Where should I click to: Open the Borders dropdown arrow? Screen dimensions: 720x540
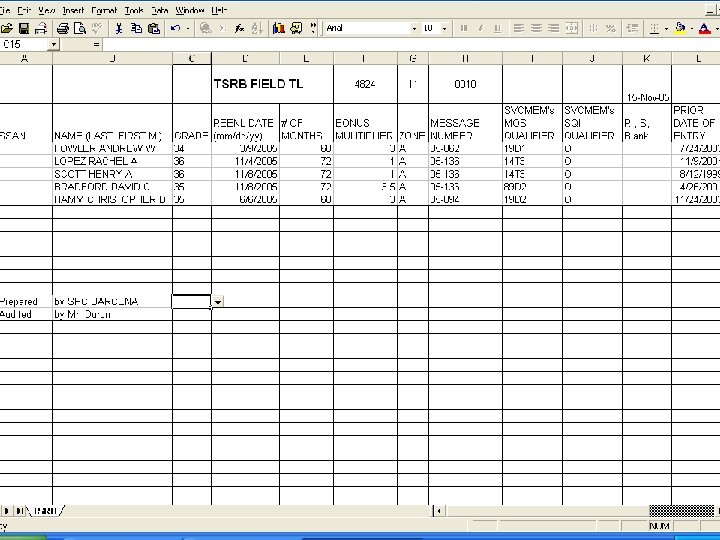[x=666, y=28]
